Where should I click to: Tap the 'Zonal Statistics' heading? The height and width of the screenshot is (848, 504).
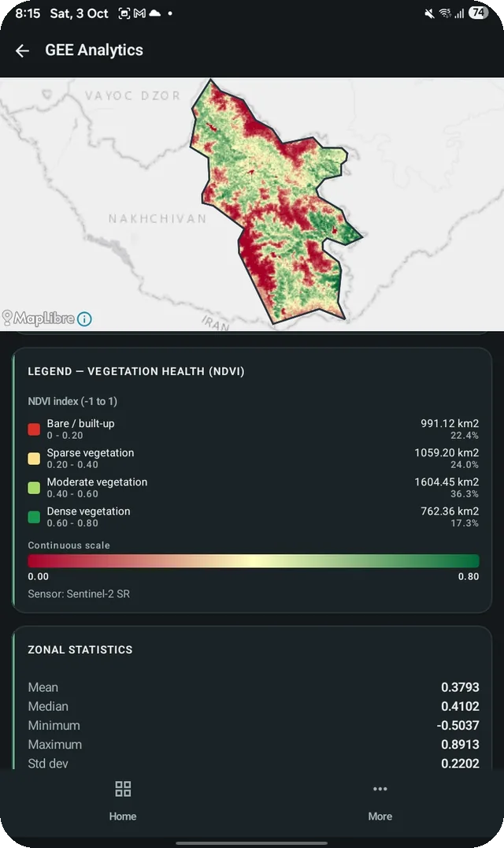pyautogui.click(x=80, y=649)
